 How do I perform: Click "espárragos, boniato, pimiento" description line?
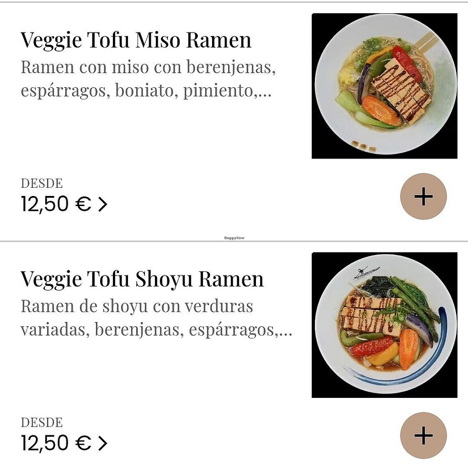[x=137, y=90]
